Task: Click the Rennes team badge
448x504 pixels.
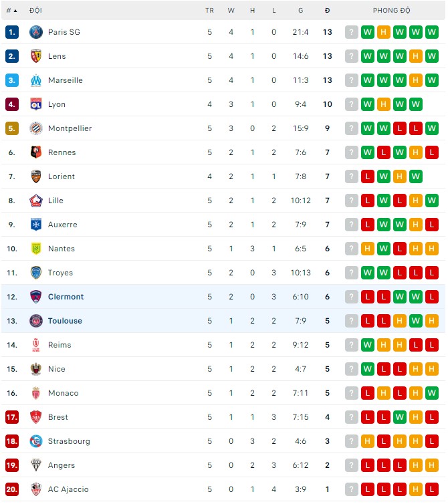Action: click(x=36, y=152)
